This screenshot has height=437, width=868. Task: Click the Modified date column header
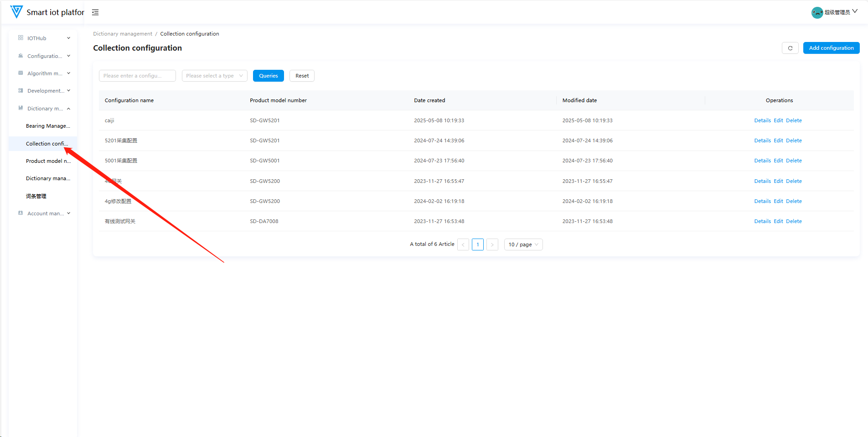click(x=579, y=100)
